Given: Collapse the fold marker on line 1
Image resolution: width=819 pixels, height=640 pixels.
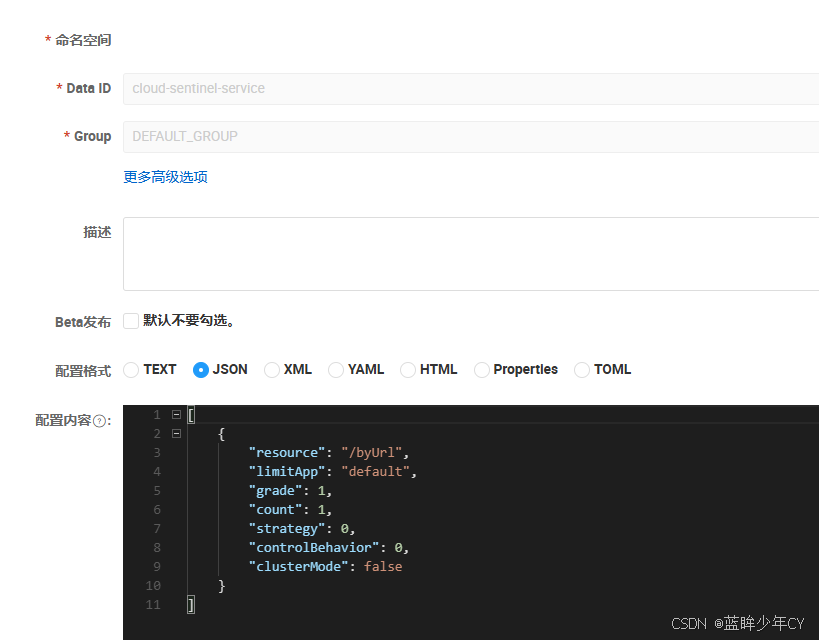Looking at the screenshot, I should [x=177, y=415].
